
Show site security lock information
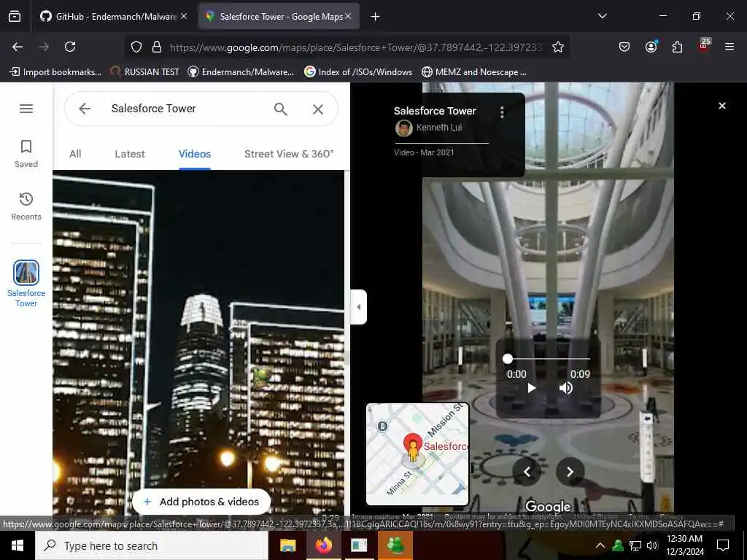pyautogui.click(x=157, y=47)
